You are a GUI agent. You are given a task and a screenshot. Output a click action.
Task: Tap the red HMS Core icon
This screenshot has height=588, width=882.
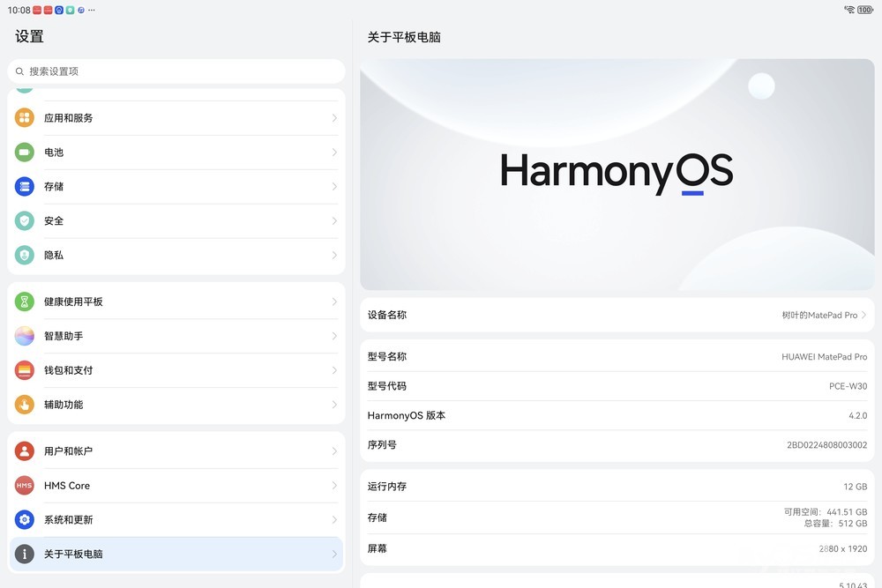tap(25, 485)
